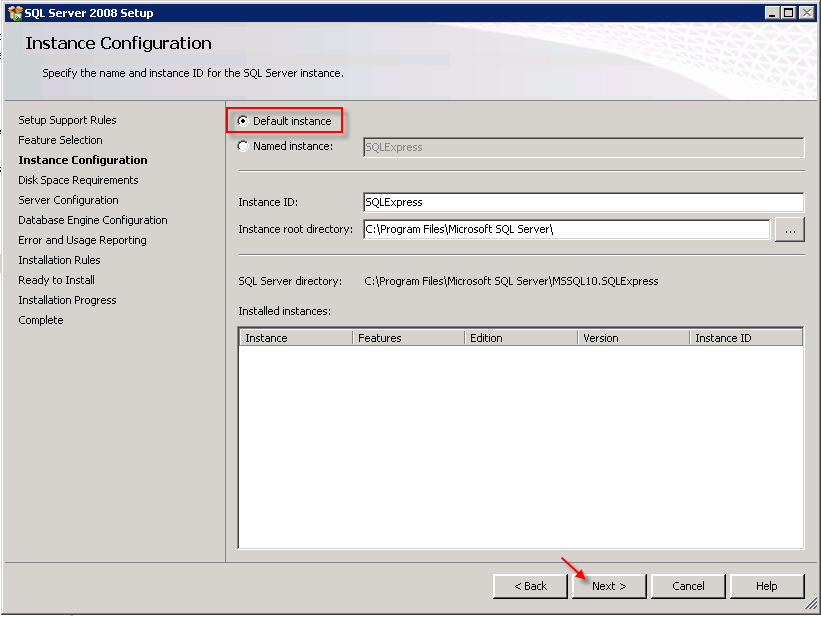Click the Named instance text field
821x617 pixels.
tap(583, 147)
